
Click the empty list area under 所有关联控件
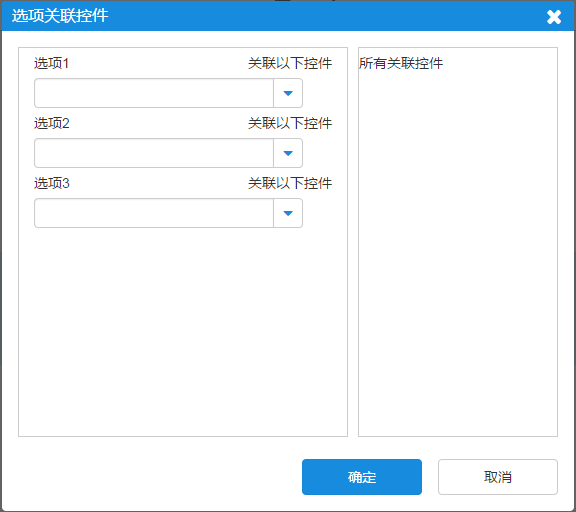[458, 253]
